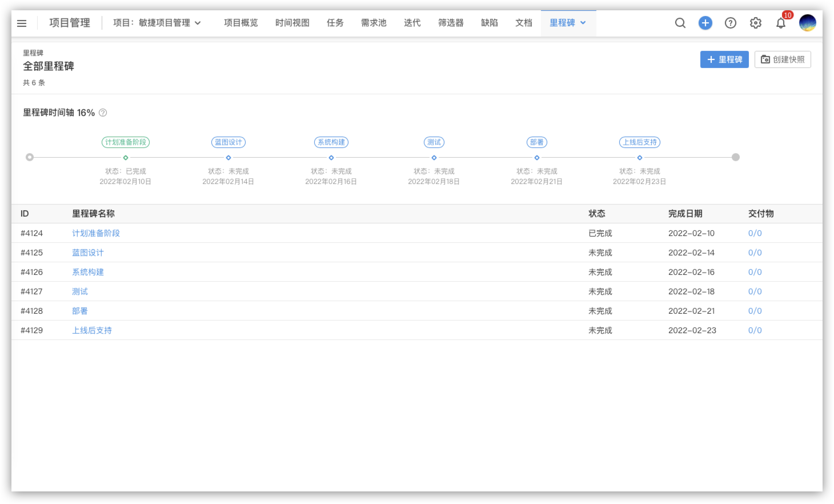Click the search magnifier icon
The width and height of the screenshot is (834, 504).
[680, 23]
